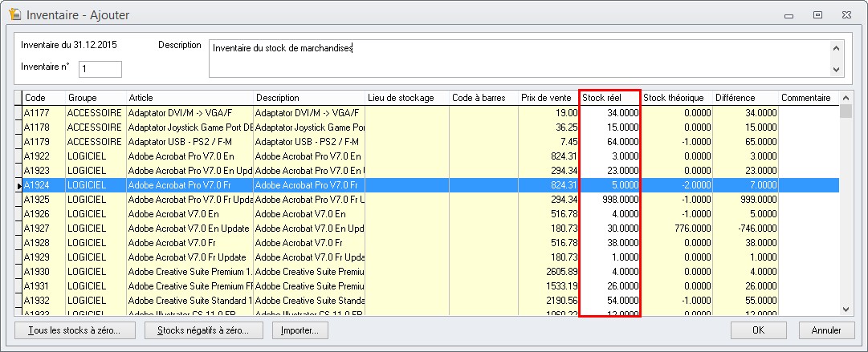Screen dimensions: 868x352
Task: Click Différence value -746.0000
Action: tap(746, 229)
